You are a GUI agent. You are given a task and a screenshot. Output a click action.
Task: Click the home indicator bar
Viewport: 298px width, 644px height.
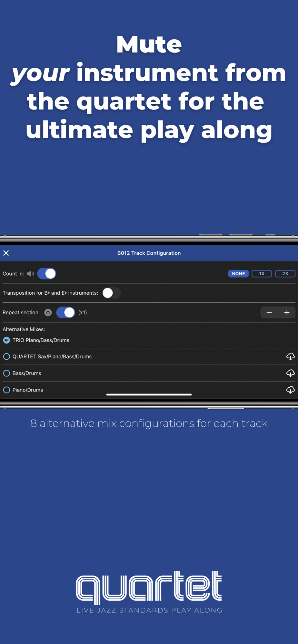click(x=149, y=394)
